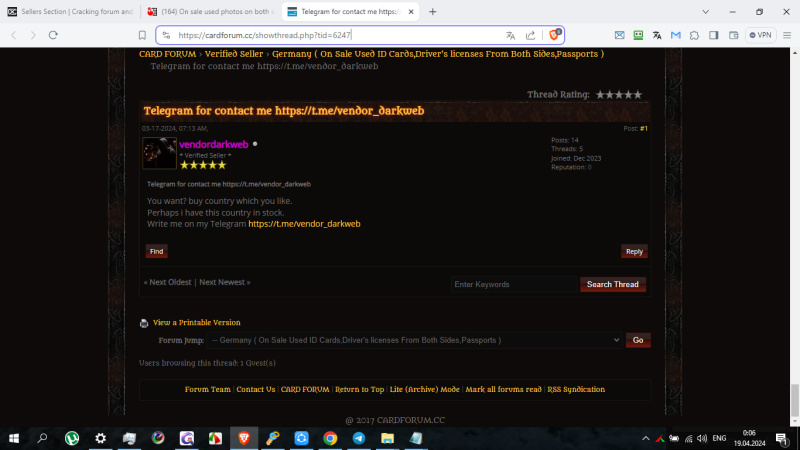Click the Enter Keywords search field
The image size is (800, 450).
pyautogui.click(x=512, y=284)
